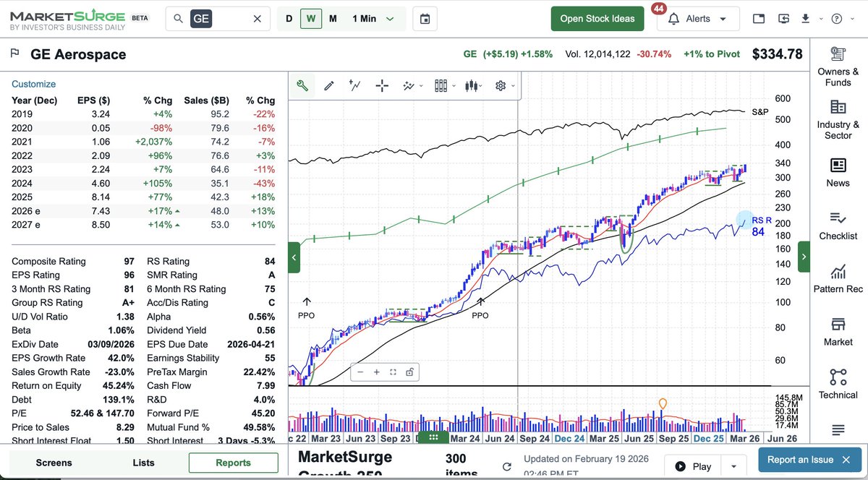Viewport: 868px width, 480px height.
Task: Click the GE symbol input field
Action: tap(218, 19)
